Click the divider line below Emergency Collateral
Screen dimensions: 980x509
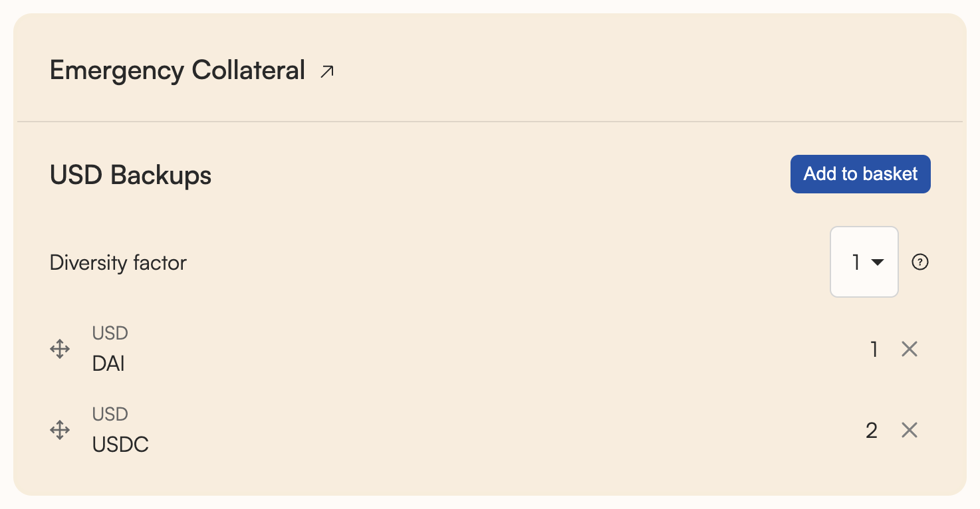click(x=489, y=122)
